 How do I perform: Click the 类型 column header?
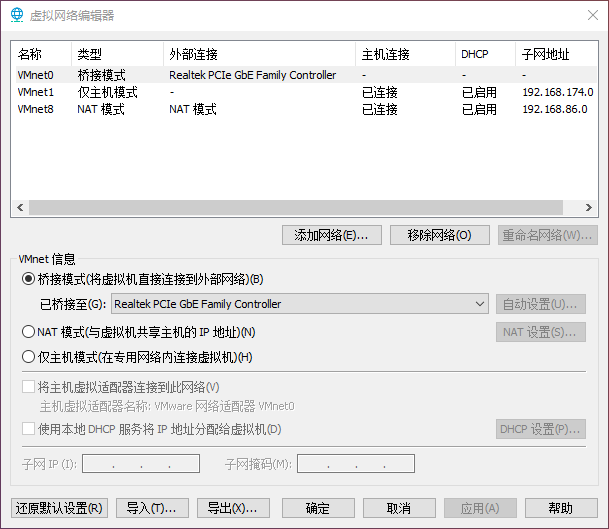tap(118, 54)
